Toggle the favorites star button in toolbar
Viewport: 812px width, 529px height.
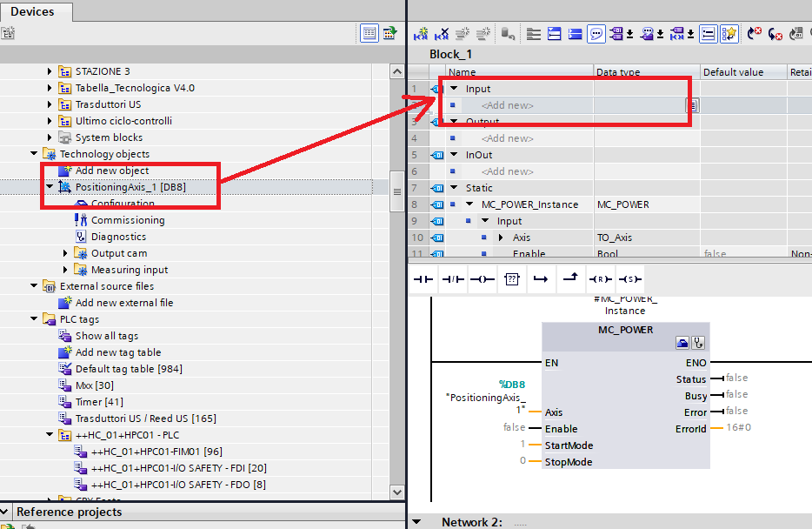(729, 34)
